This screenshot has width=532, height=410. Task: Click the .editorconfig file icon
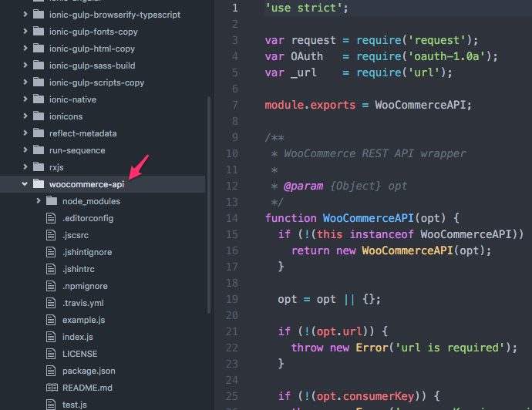point(51,218)
